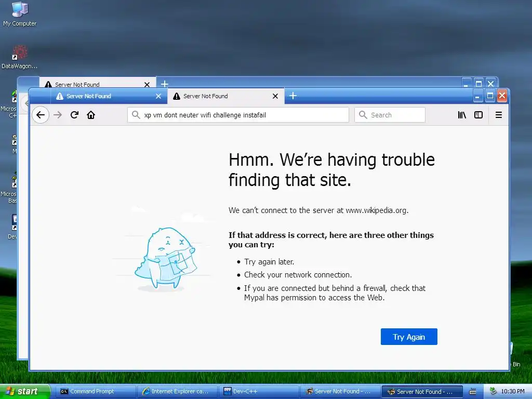Close the first inactive Server Not Found tab
532x399 pixels.
[x=158, y=96]
